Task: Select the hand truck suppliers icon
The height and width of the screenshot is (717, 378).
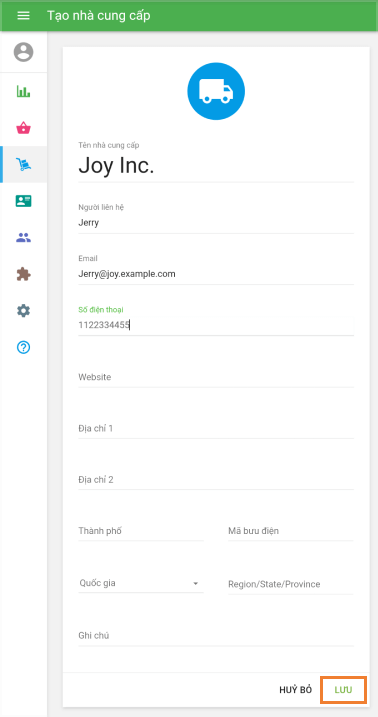Action: [23, 164]
